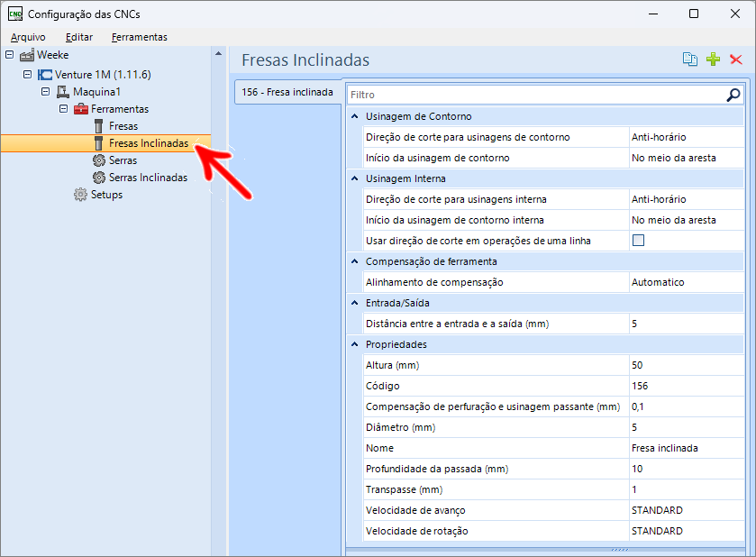Click the magnifier search icon in Filtro
Viewport: 756px width, 557px height.
733,95
